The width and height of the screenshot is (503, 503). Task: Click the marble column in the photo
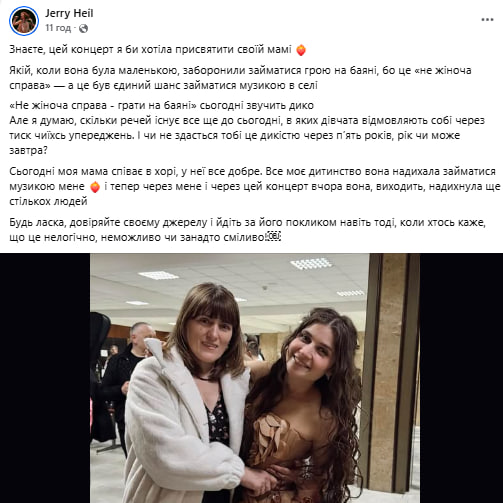(x=390, y=373)
